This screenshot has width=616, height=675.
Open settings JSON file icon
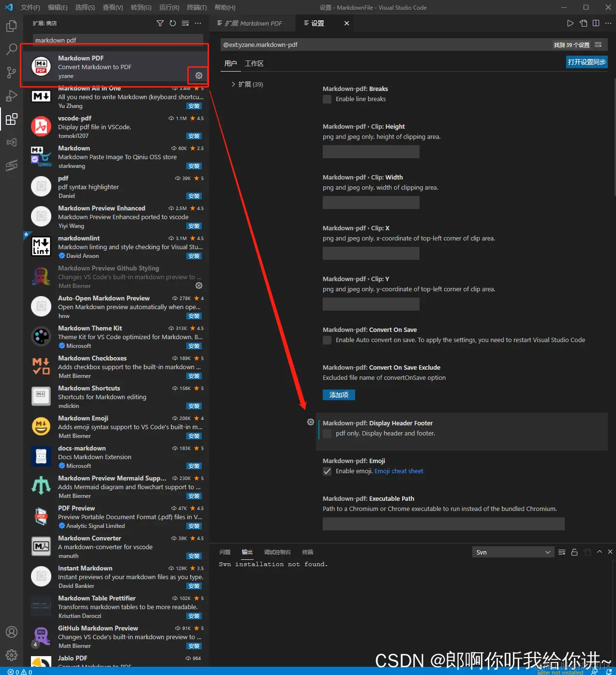(x=584, y=23)
